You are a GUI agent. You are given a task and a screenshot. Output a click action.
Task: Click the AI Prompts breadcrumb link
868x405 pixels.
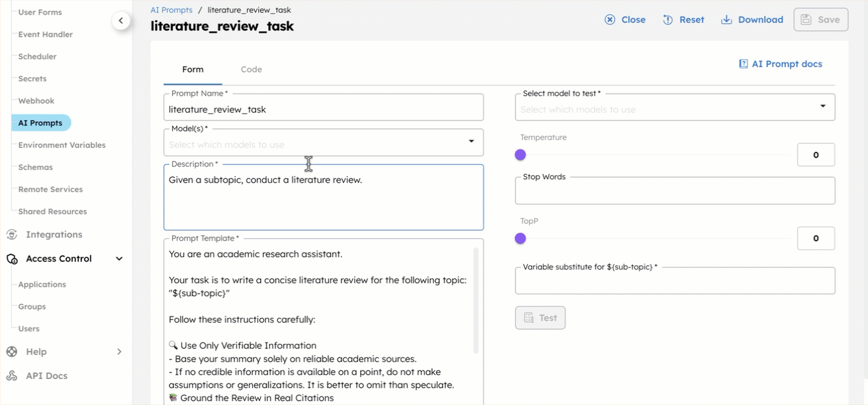171,10
